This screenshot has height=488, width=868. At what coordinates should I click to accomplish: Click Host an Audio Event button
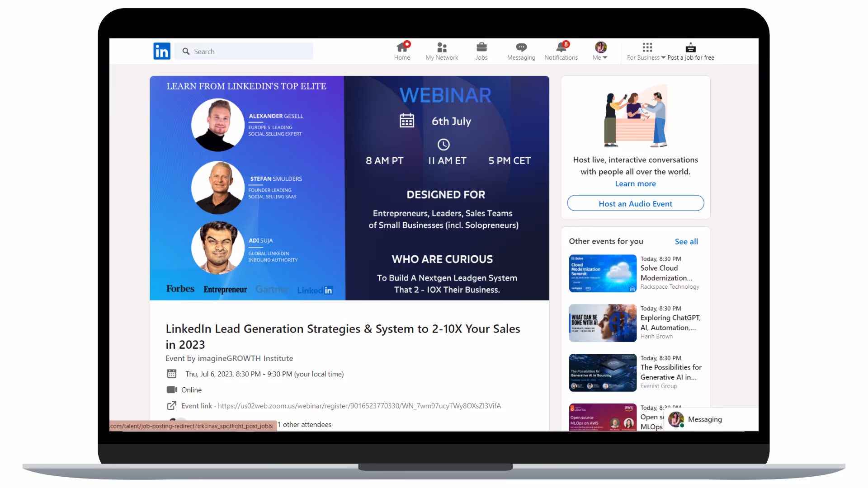(635, 204)
